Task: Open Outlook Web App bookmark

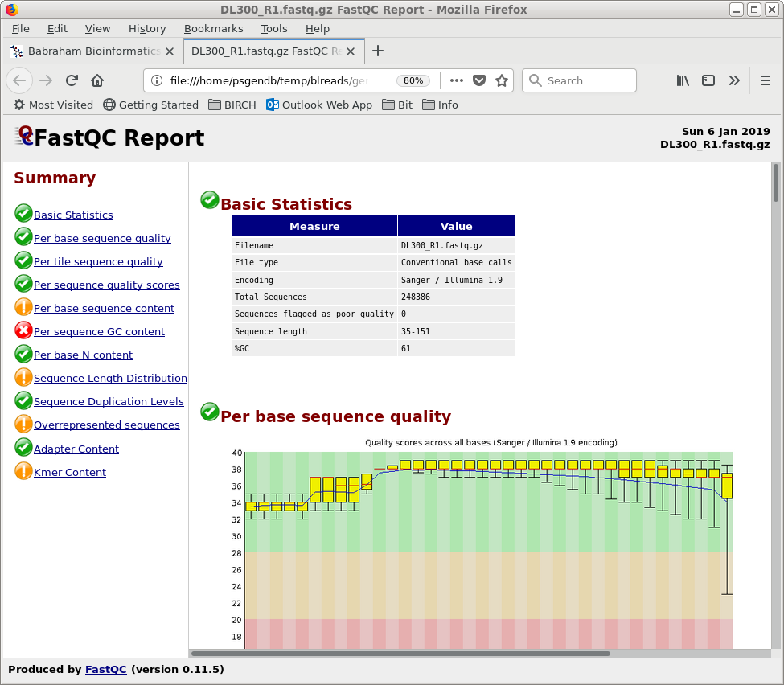Action: coord(319,105)
